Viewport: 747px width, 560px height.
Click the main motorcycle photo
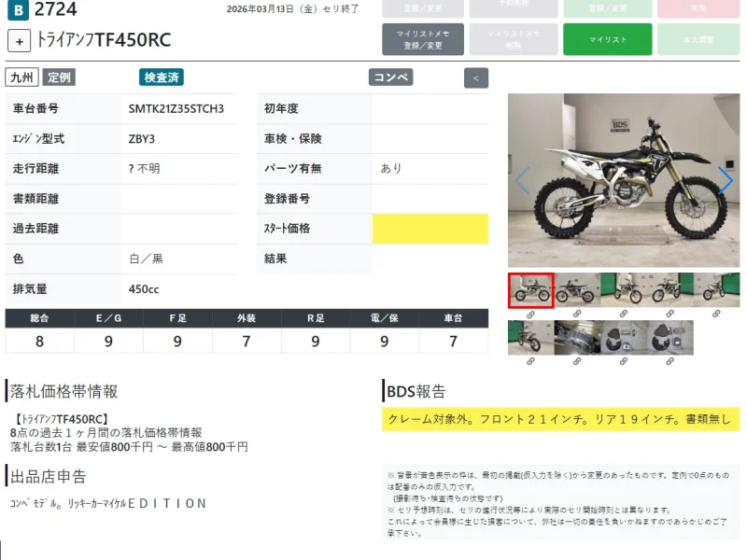pos(624,180)
